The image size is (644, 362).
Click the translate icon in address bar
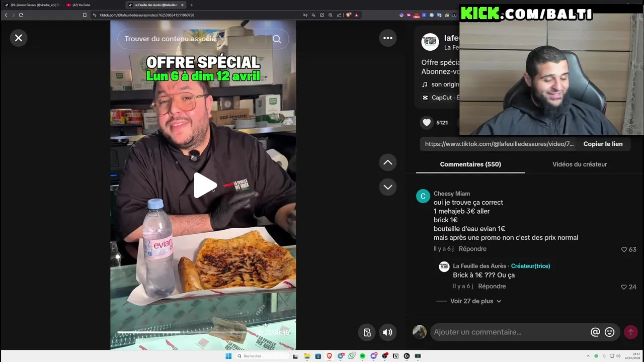click(x=313, y=15)
